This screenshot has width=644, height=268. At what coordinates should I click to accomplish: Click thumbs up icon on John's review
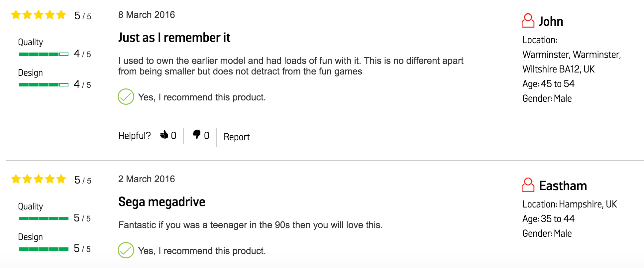(164, 135)
